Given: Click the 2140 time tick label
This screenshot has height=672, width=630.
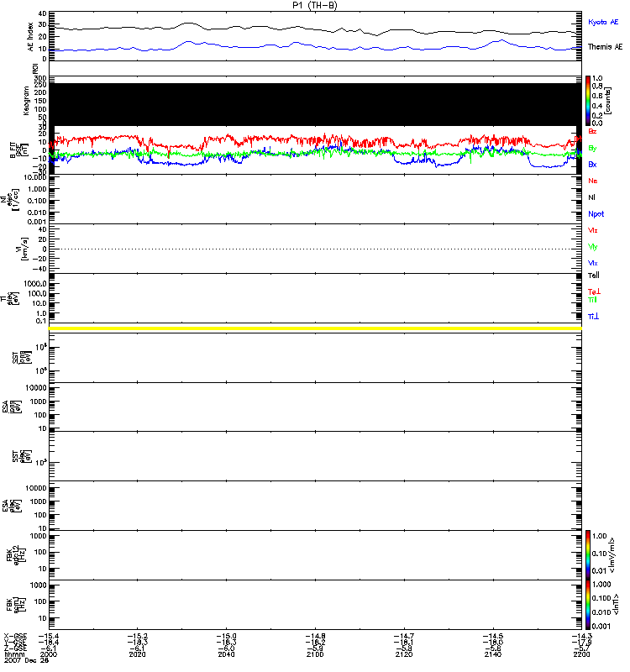Looking at the screenshot, I should (x=493, y=654).
